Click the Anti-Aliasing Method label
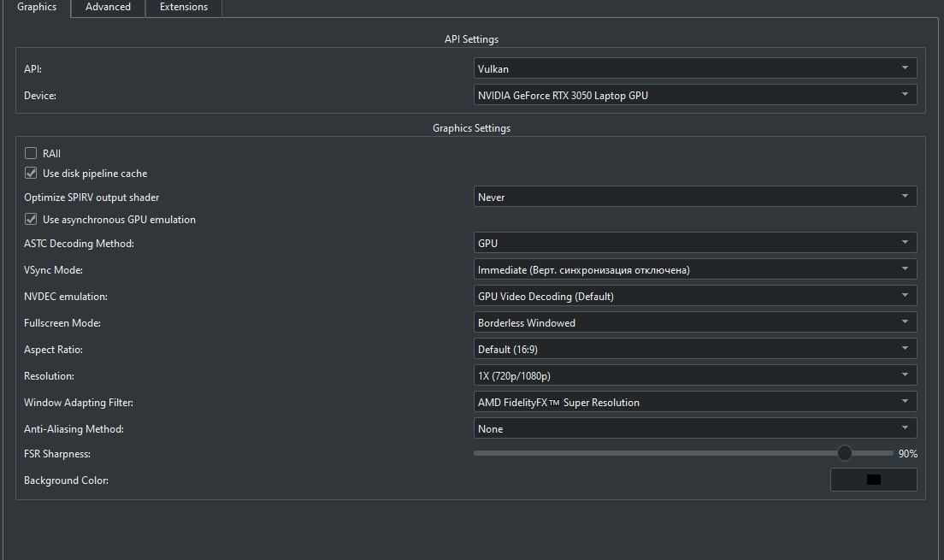This screenshot has width=944, height=560. click(74, 429)
